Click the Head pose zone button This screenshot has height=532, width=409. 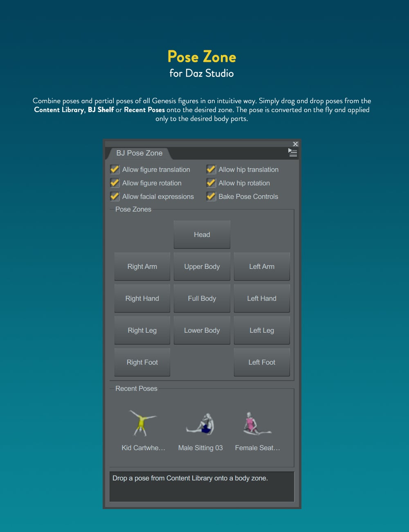(202, 234)
